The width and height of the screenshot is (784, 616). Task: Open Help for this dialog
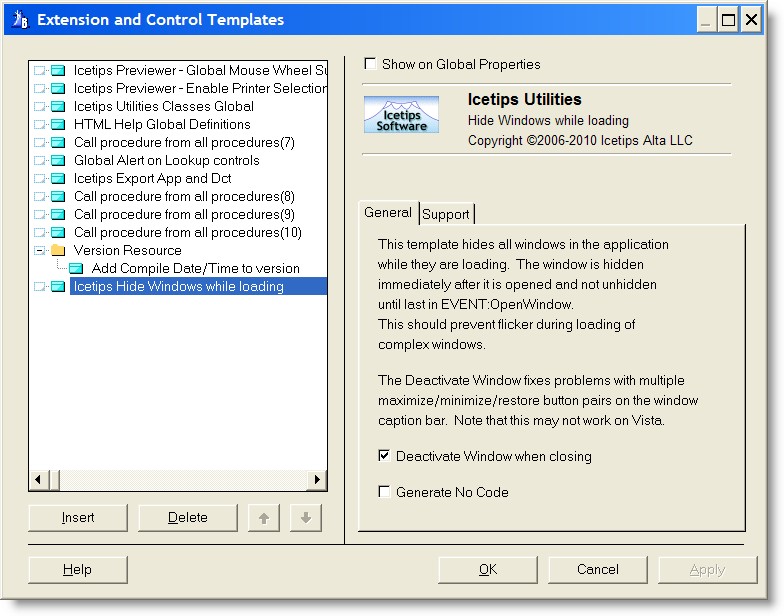coord(78,570)
